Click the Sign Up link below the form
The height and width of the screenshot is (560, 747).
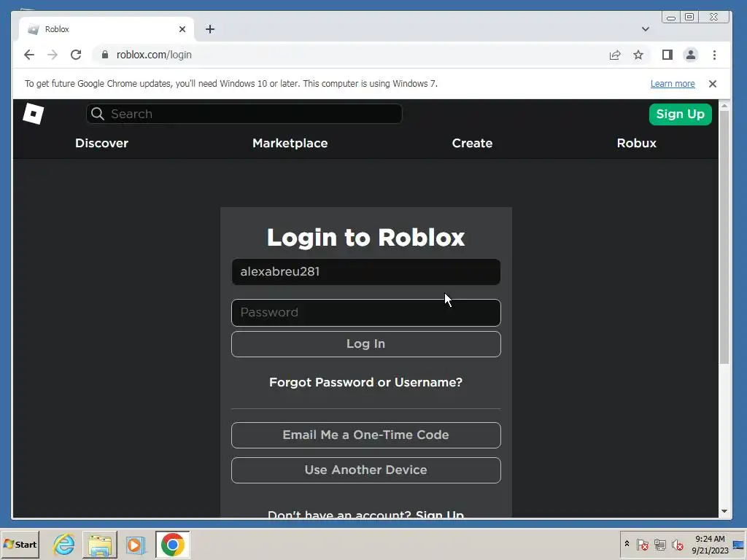click(439, 514)
